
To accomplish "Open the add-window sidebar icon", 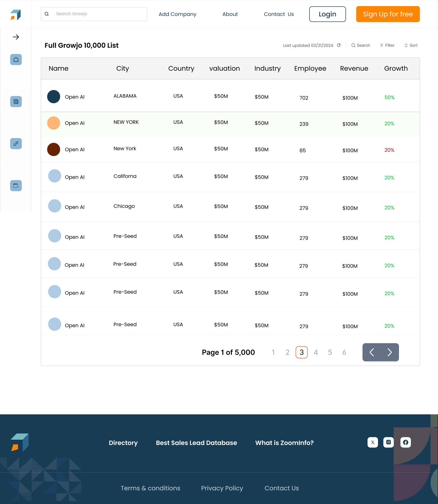I will tap(16, 186).
